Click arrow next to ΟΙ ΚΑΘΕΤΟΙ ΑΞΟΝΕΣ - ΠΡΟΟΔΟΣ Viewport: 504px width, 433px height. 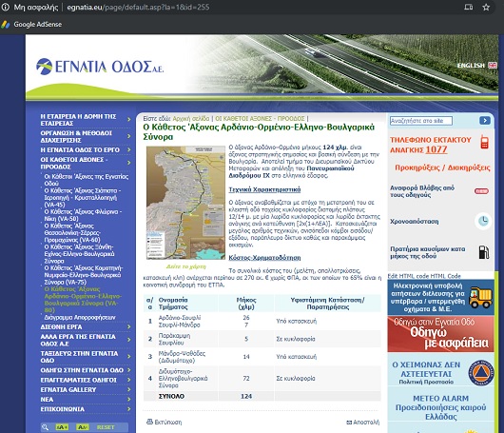pyautogui.click(x=129, y=163)
